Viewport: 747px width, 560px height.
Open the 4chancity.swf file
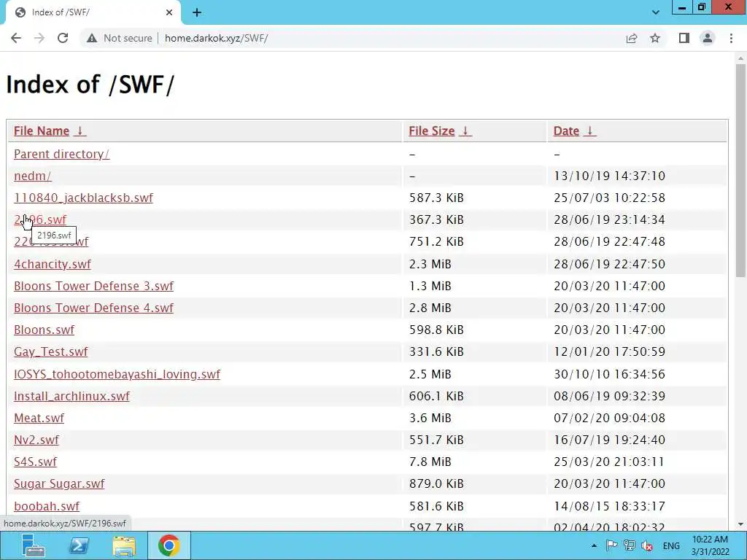(x=53, y=264)
